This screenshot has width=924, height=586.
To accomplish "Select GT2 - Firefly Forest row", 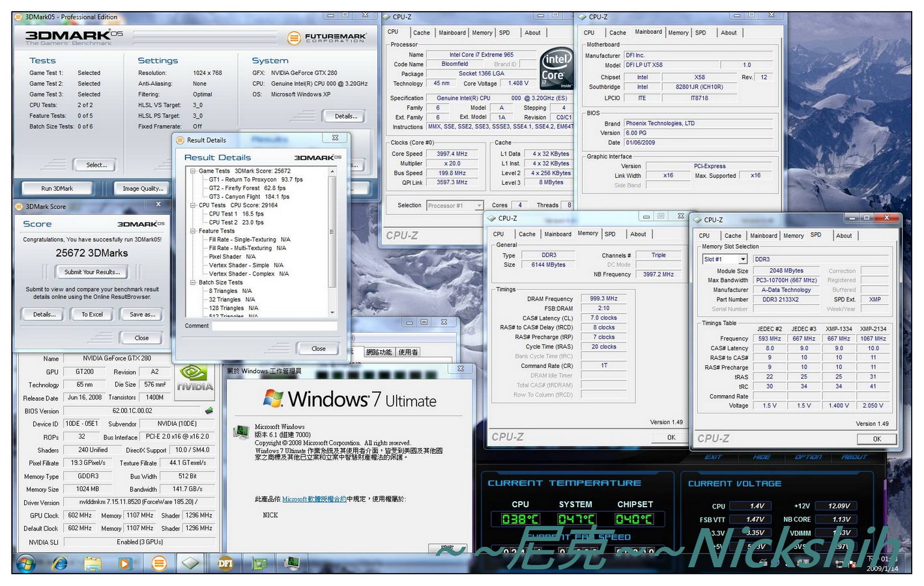I will (247, 188).
